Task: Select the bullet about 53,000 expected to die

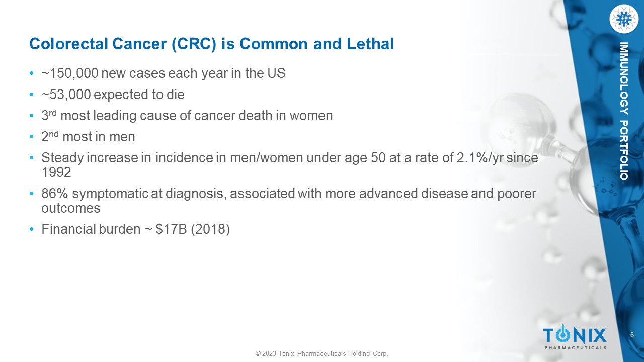Action: 113,95
